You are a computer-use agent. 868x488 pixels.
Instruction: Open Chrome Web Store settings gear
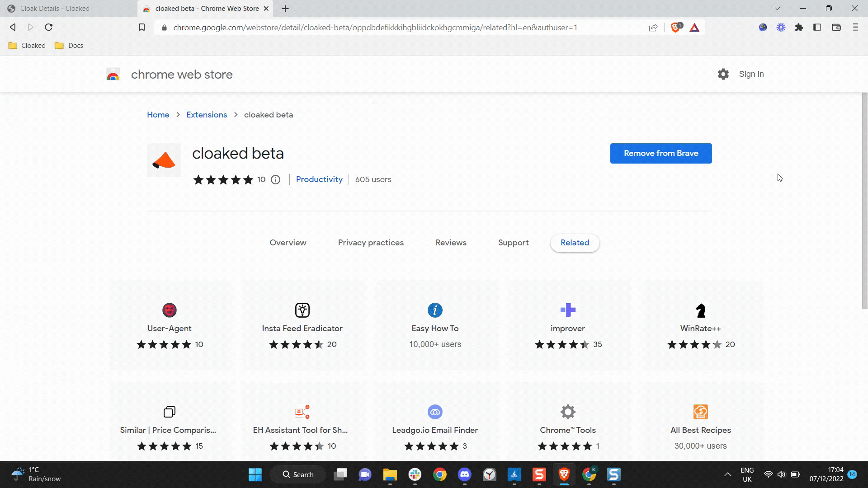[723, 74]
